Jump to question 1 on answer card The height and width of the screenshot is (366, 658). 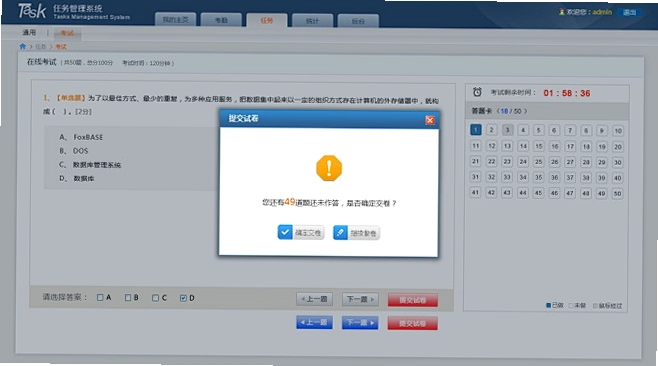[x=475, y=130]
